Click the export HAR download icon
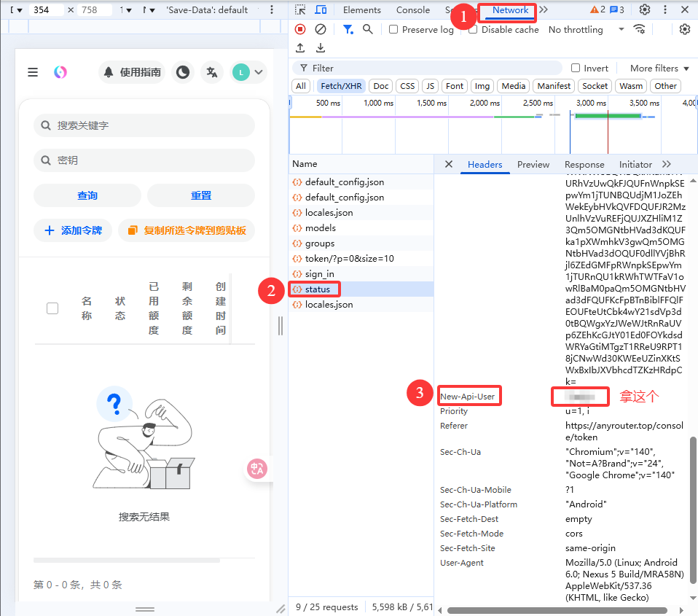 pyautogui.click(x=321, y=47)
